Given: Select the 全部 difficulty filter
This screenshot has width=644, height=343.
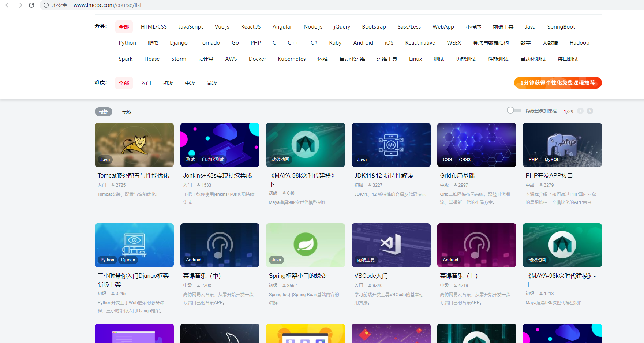Looking at the screenshot, I should tap(124, 83).
